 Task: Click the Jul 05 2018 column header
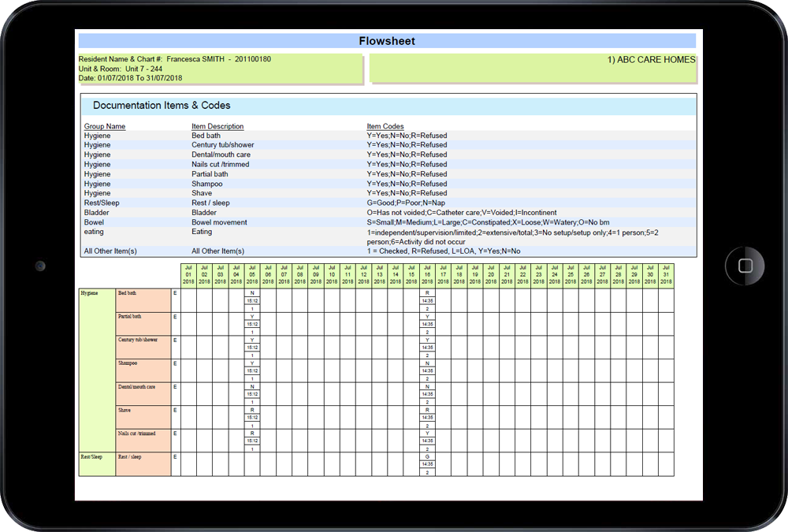coord(251,273)
